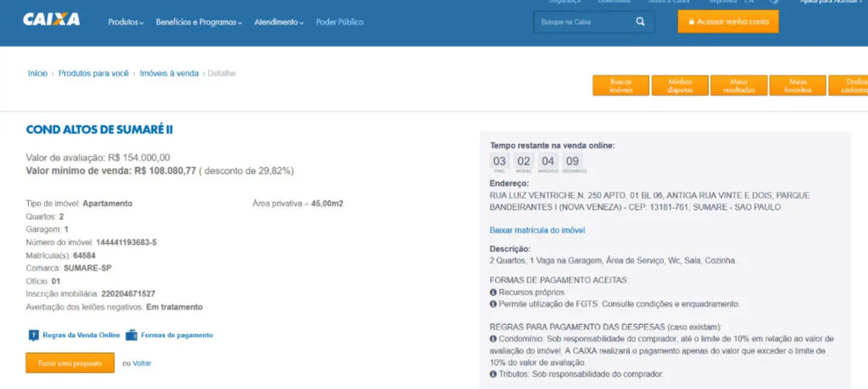Click the property number 144441193683-5
The image size is (868, 389).
click(x=126, y=242)
